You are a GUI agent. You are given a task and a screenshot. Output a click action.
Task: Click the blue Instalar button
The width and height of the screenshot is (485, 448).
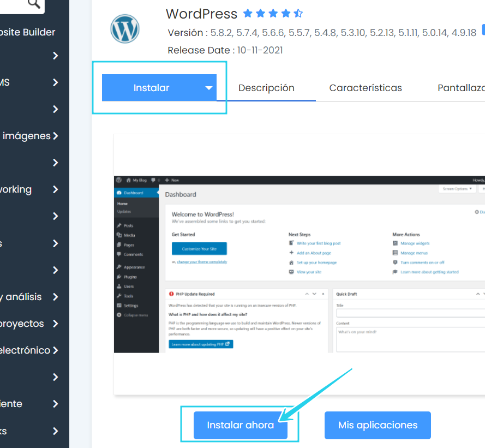coord(159,87)
